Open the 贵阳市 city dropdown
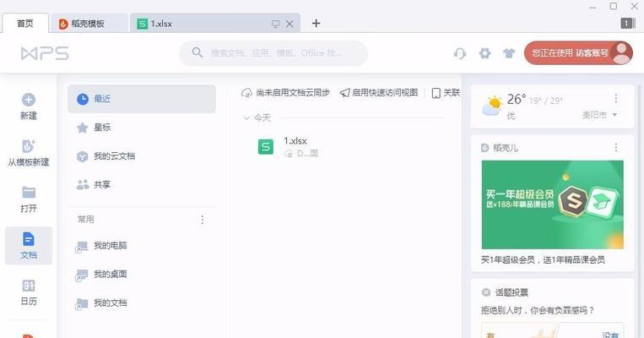The height and width of the screenshot is (338, 644). [x=599, y=115]
